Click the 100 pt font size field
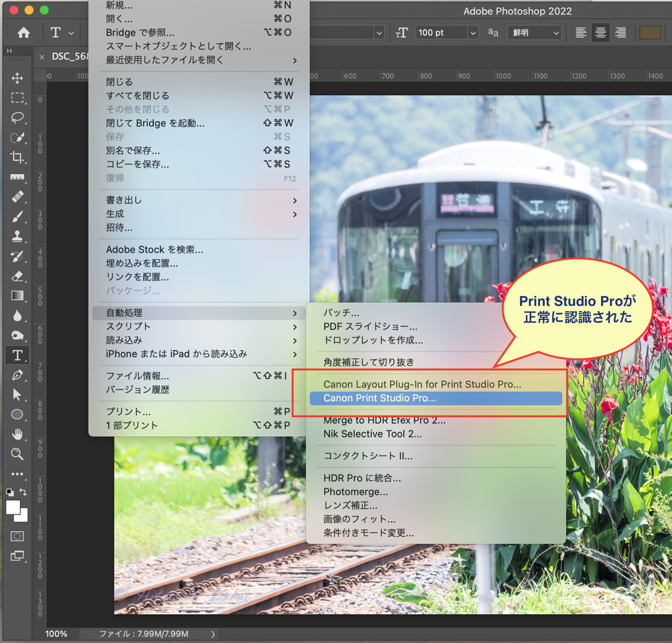This screenshot has width=672, height=643. point(440,33)
